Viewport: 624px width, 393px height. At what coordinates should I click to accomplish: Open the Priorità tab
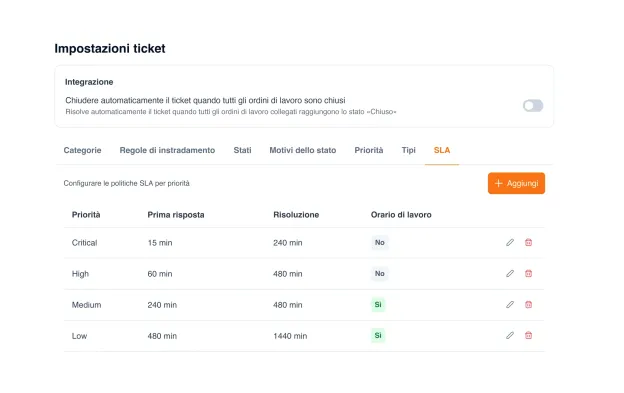(x=369, y=150)
